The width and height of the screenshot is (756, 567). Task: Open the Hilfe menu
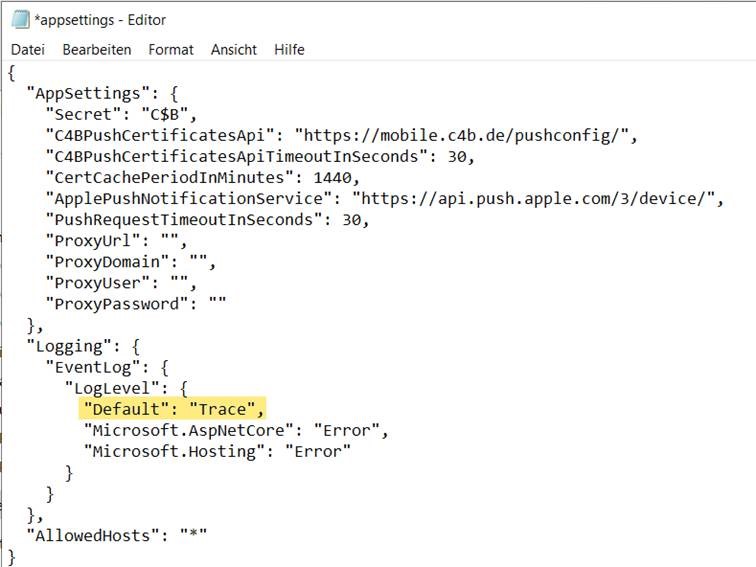point(289,50)
